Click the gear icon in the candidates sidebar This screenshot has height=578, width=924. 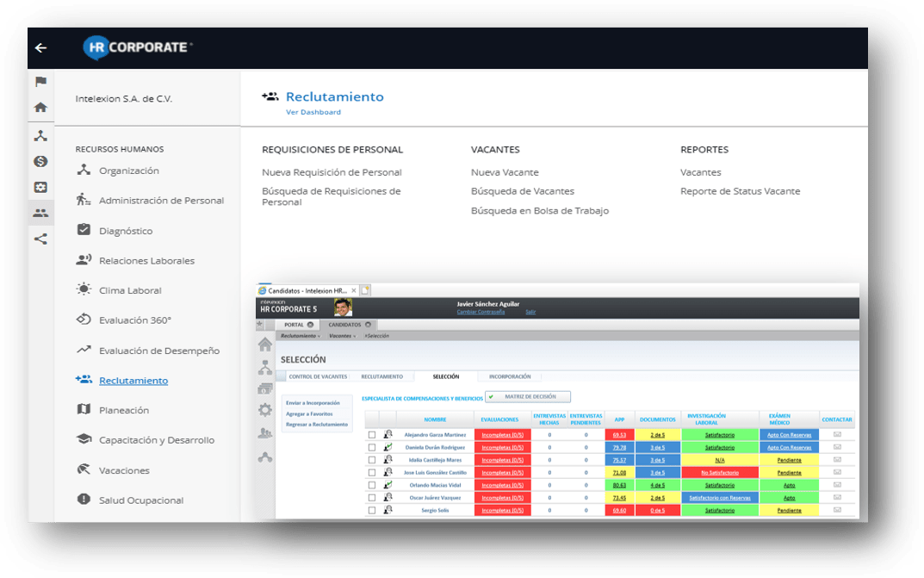point(265,410)
